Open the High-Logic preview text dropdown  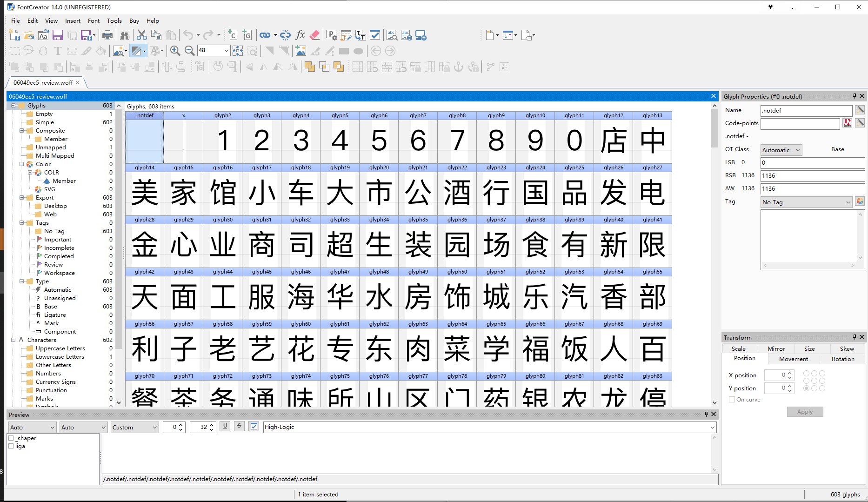click(x=712, y=427)
